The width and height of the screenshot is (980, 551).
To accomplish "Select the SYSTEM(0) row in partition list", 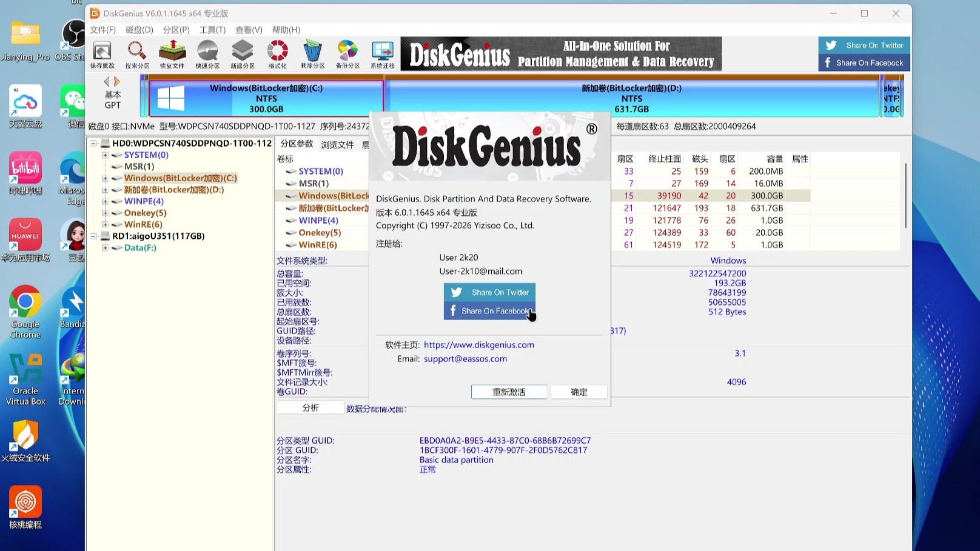I will tap(542, 172).
